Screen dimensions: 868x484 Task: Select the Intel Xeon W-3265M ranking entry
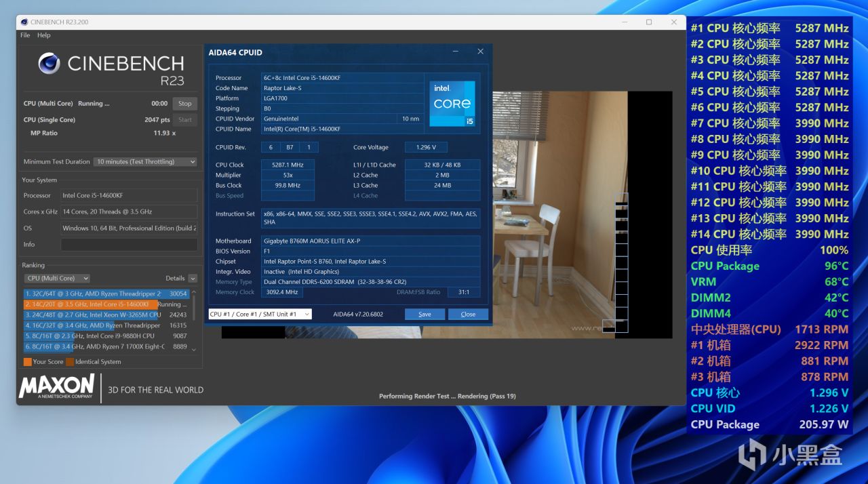[92, 315]
